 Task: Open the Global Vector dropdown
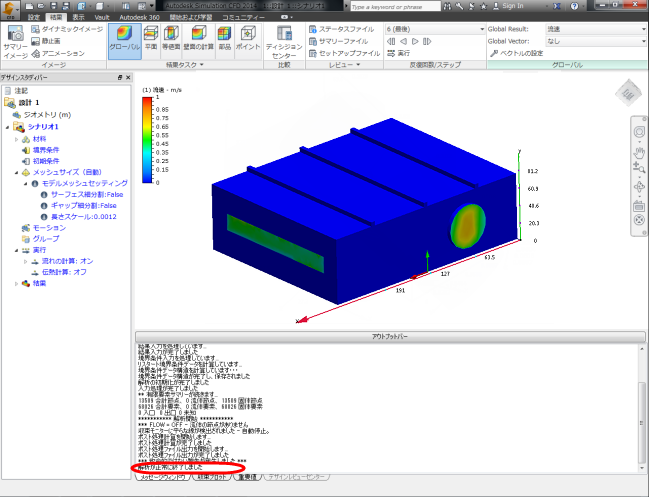[596, 41]
